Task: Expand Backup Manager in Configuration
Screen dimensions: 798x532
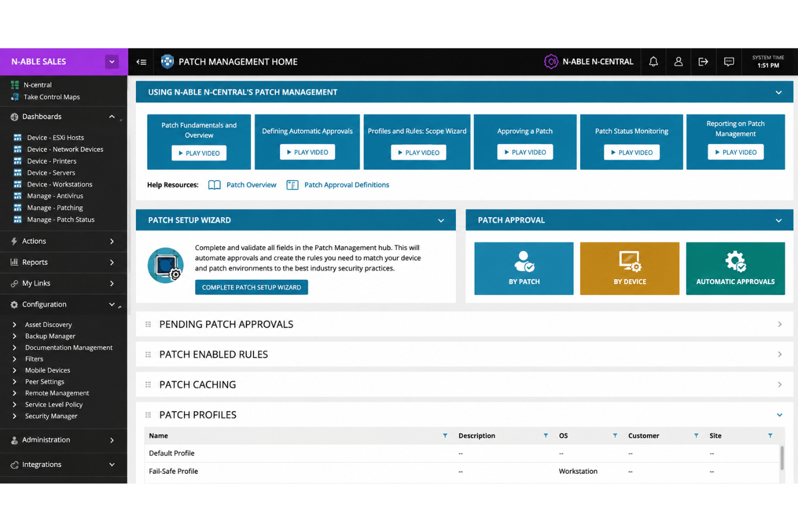Action: click(x=15, y=336)
